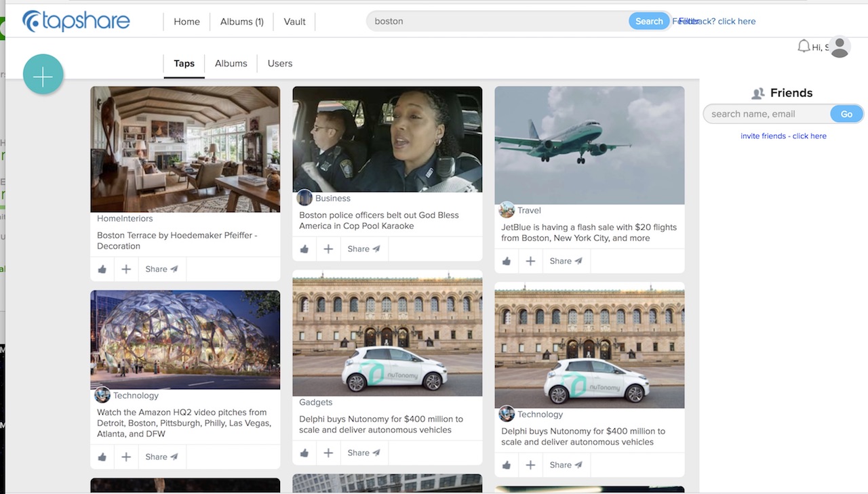Viewport: 868px width, 494px height.
Task: Add the Technology Delphi tap via plus icon
Action: (530, 465)
